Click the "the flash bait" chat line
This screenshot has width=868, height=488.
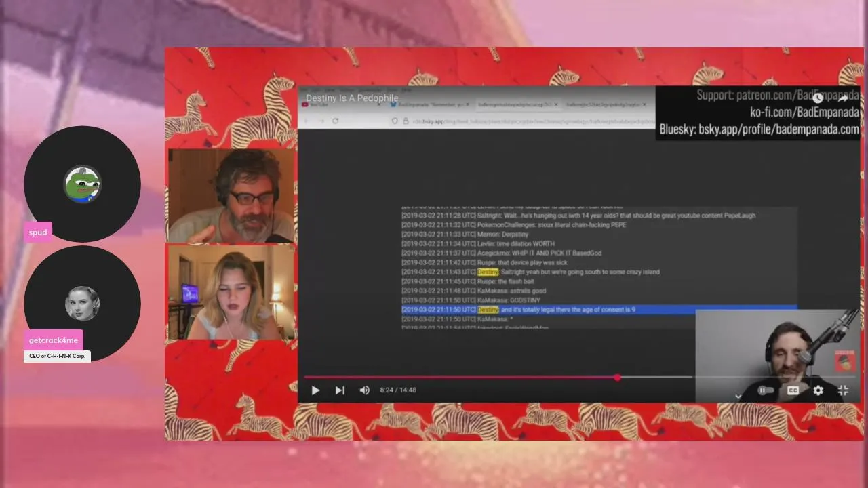tap(468, 281)
